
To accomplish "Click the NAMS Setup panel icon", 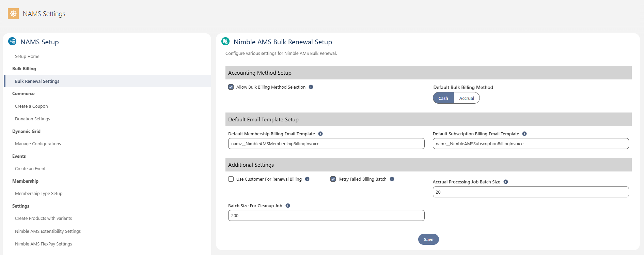I will (12, 41).
